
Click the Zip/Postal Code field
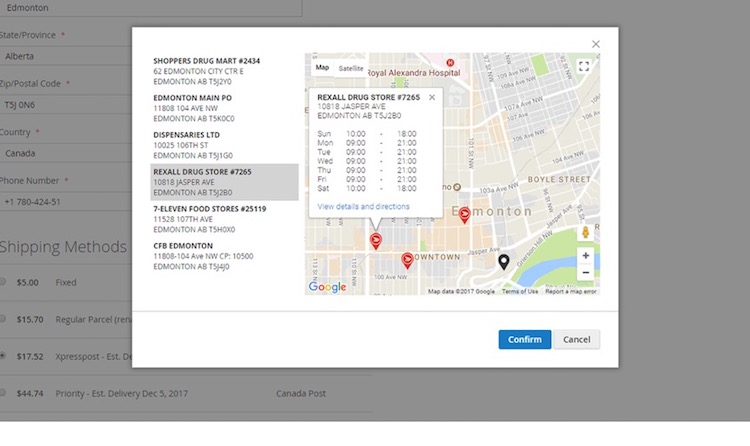[x=66, y=104]
